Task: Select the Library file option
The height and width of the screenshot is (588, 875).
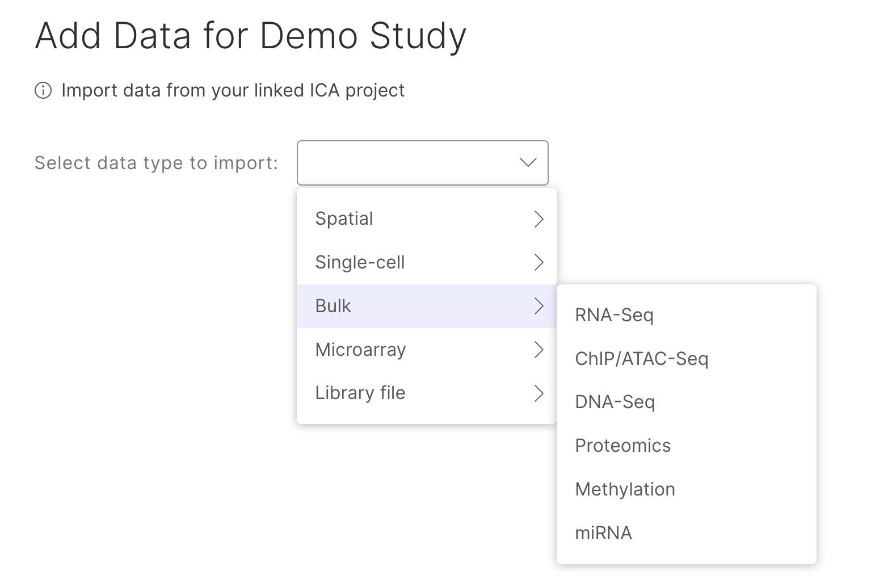Action: 360,393
